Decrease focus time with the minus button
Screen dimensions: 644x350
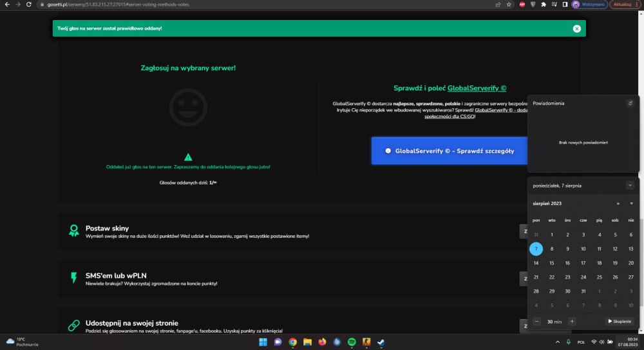(x=537, y=322)
